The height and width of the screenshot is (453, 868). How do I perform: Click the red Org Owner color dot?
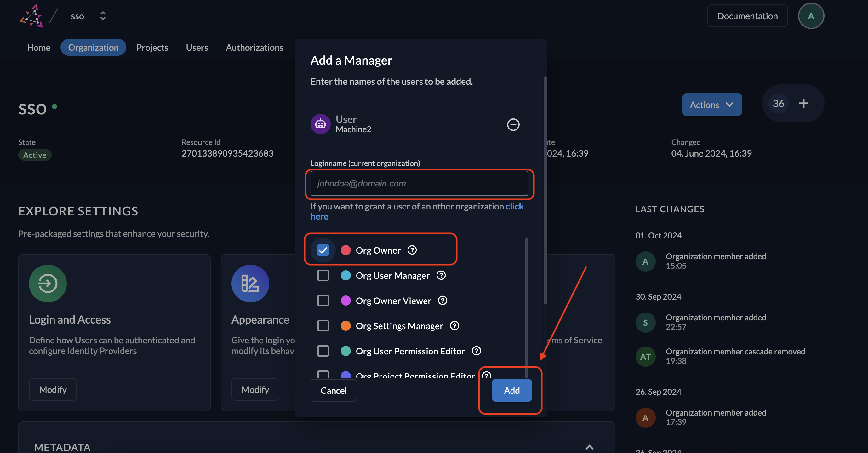pos(345,250)
